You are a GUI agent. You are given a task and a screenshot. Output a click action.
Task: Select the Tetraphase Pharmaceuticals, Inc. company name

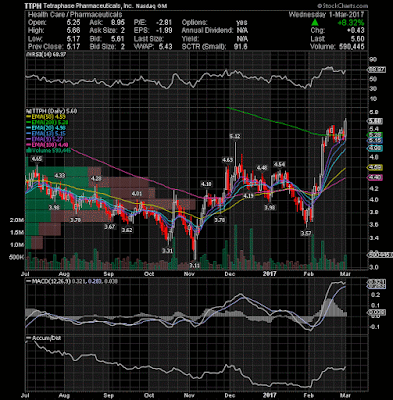point(88,6)
